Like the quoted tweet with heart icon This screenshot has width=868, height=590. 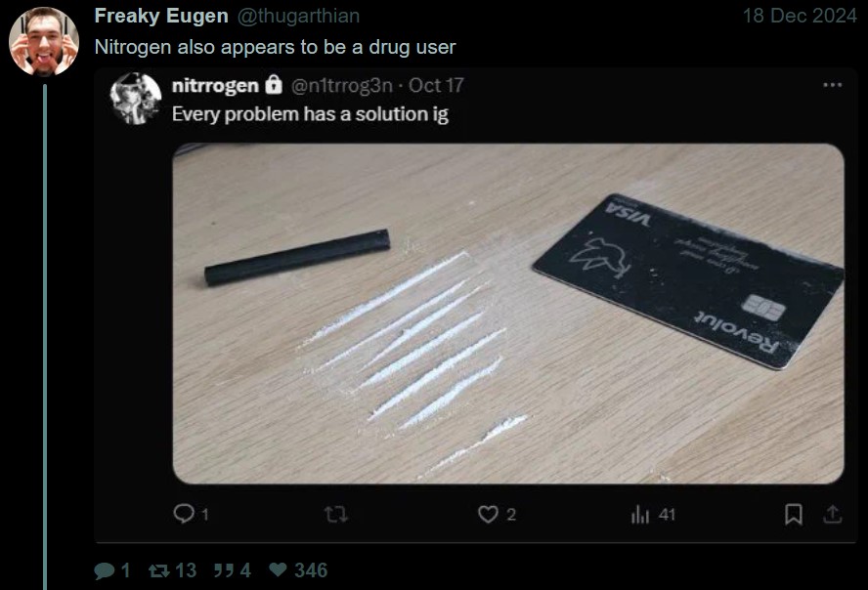[x=488, y=514]
